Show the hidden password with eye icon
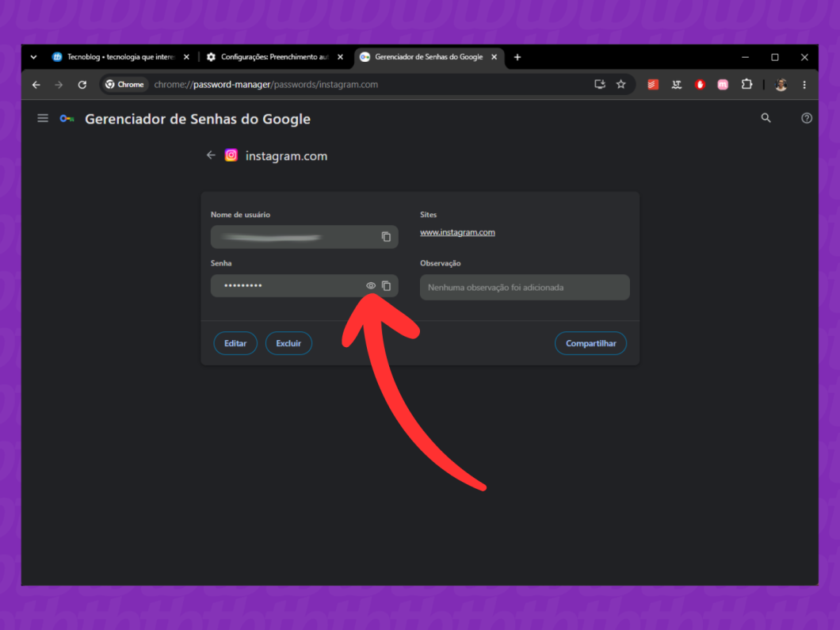The width and height of the screenshot is (840, 630). [x=370, y=285]
